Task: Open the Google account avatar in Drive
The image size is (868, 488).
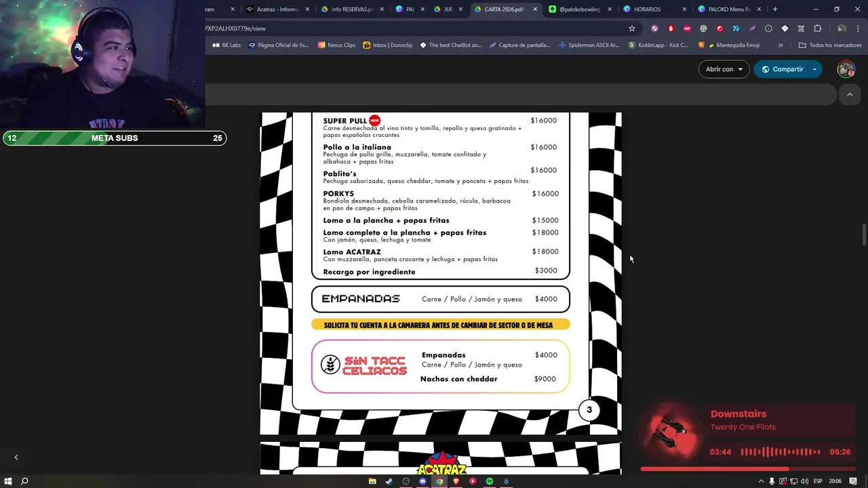Action: pyautogui.click(x=846, y=69)
